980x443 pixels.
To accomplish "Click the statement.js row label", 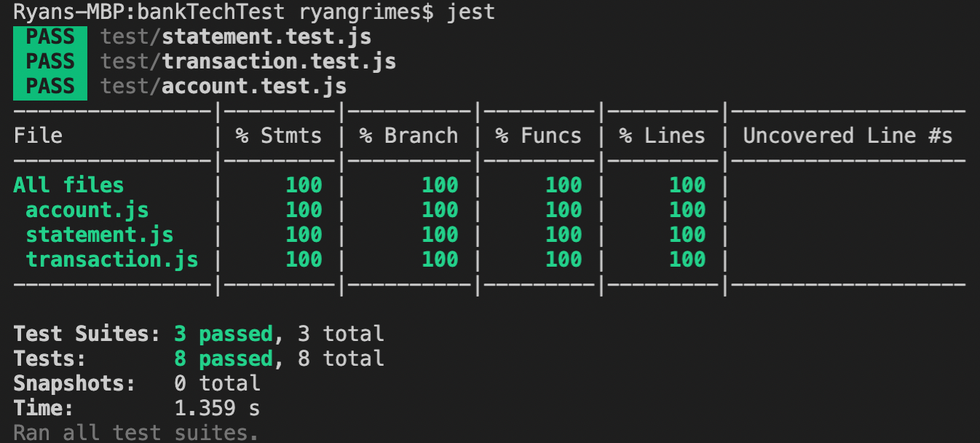I will coord(100,235).
